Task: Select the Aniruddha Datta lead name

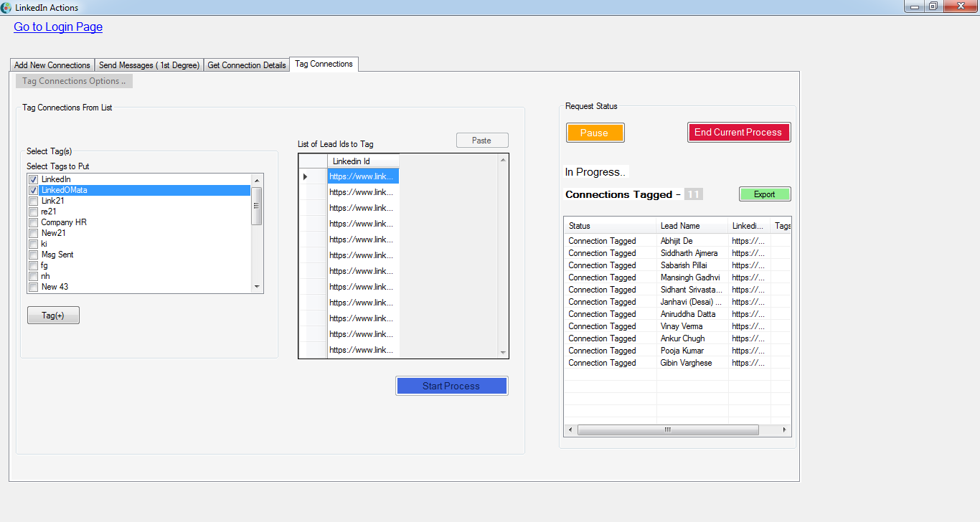Action: click(x=688, y=314)
